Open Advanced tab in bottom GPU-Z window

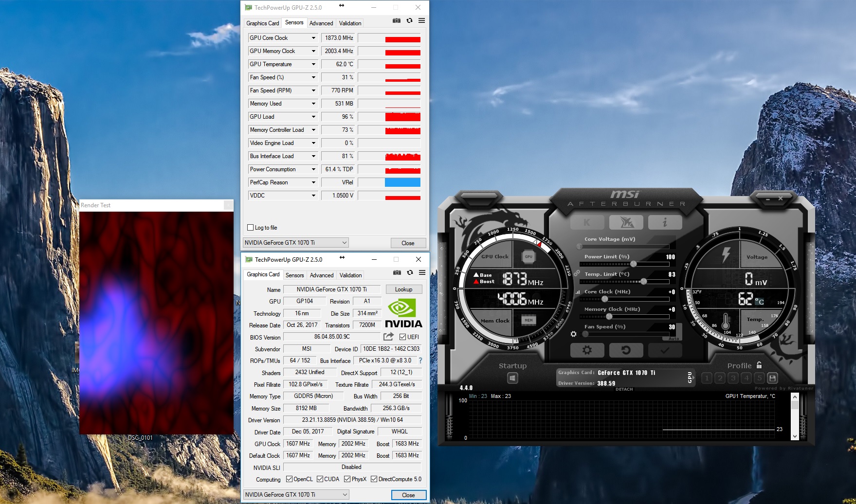[322, 275]
